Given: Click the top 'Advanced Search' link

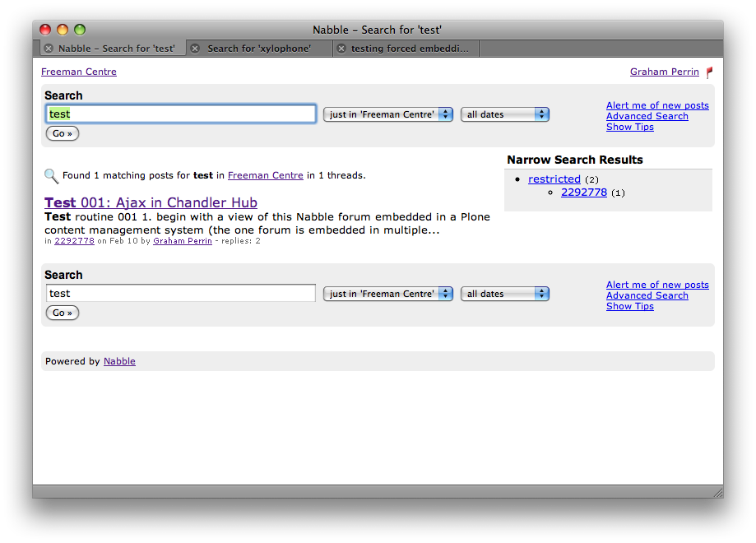Looking at the screenshot, I should pos(647,116).
